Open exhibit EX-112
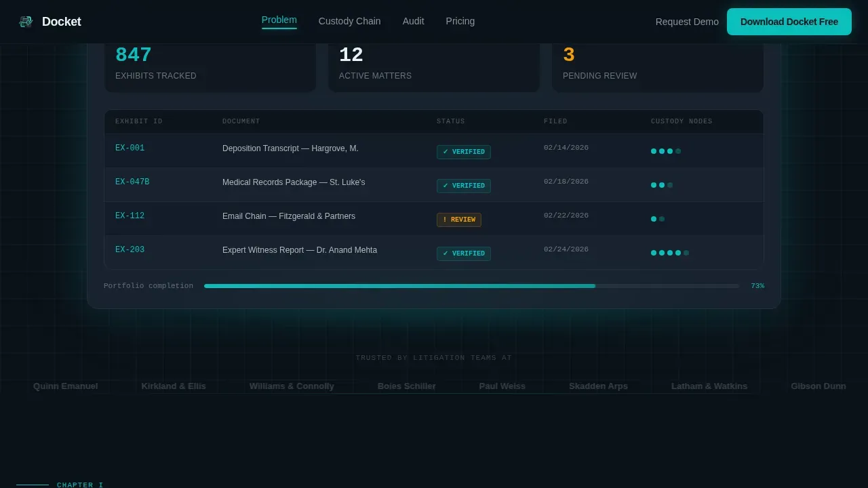 (x=130, y=216)
